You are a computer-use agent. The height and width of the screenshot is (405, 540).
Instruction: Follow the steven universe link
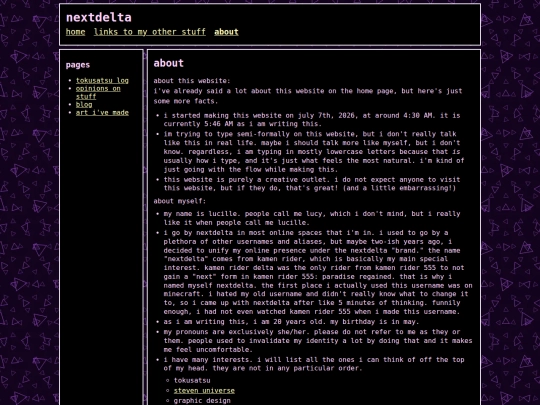(204, 391)
